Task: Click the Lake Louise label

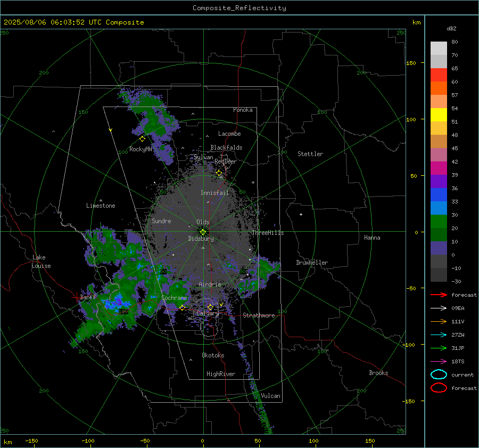Action: tap(41, 262)
